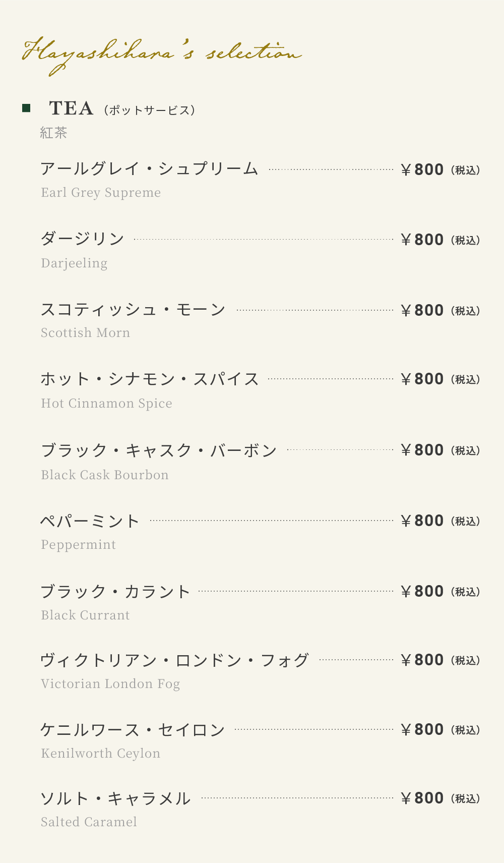
Task: Click the ¥800 price for Salted Caramel
Action: tap(422, 798)
